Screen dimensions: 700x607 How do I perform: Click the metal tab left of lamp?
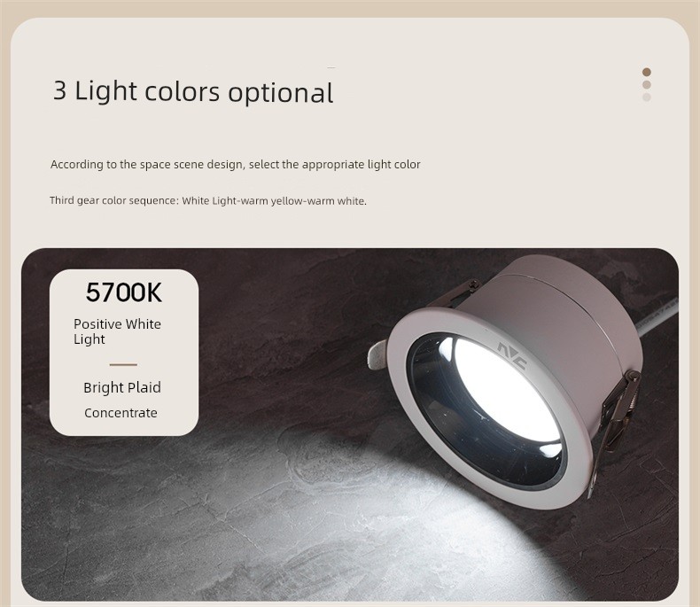378,354
